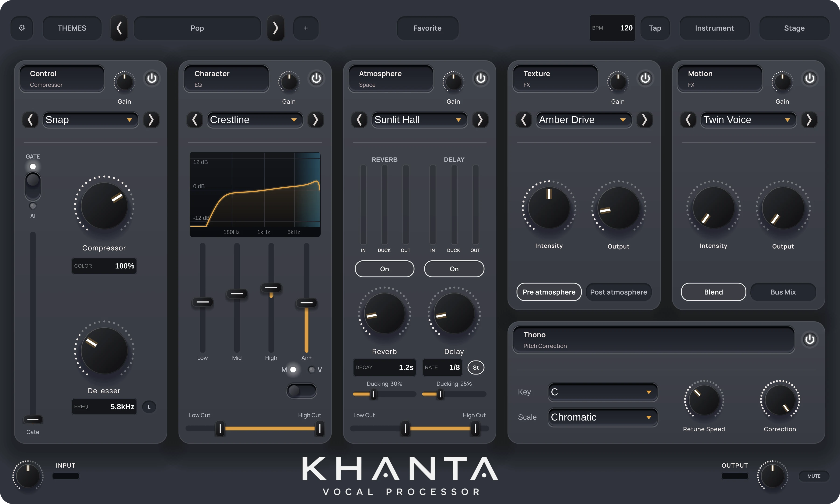Go to the previous global preset arrow
Screen dimensions: 840x504
coord(119,28)
